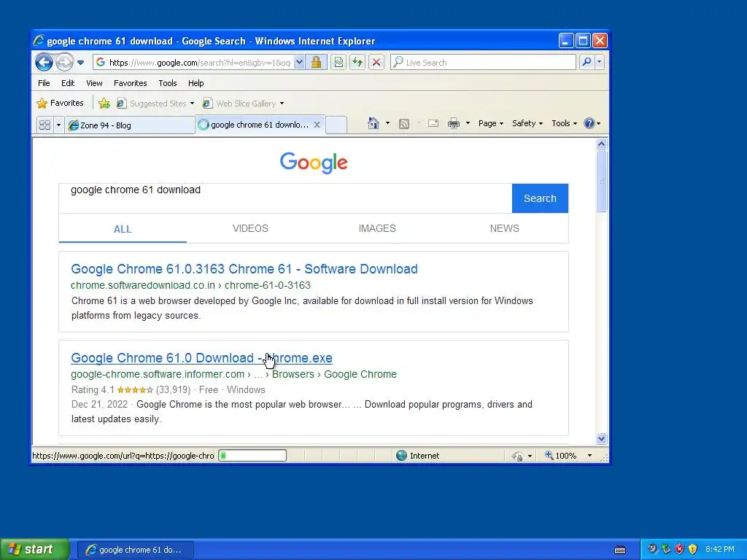This screenshot has width=747, height=560.
Task: Click the Internet Explorer taskbar button
Action: (x=135, y=550)
